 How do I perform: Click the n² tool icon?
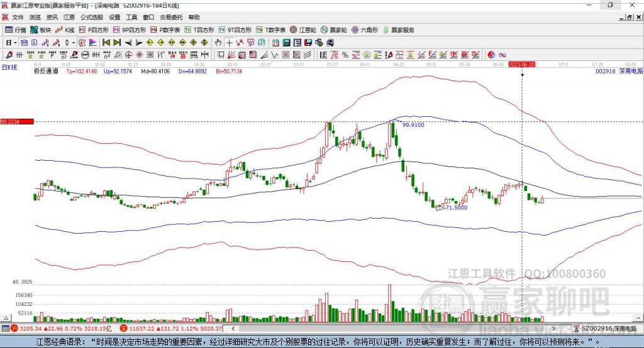pyautogui.click(x=107, y=55)
